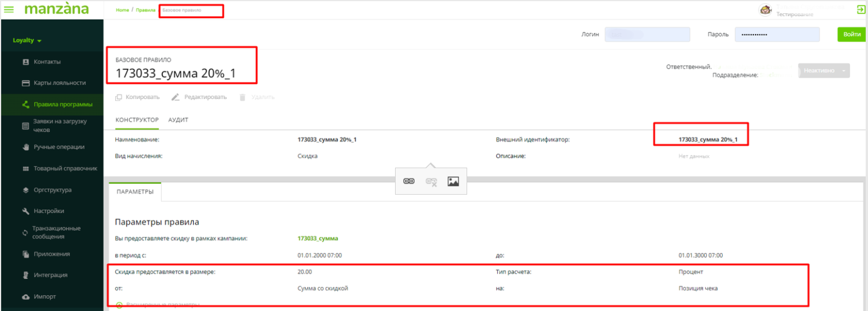Open the 173033_сумма campaign link
868x311 pixels.
point(317,238)
